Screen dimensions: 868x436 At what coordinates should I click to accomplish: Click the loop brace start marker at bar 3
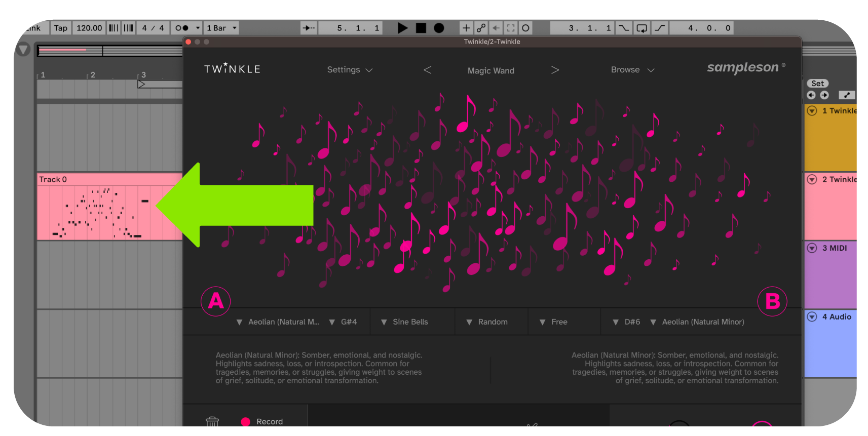pyautogui.click(x=141, y=84)
